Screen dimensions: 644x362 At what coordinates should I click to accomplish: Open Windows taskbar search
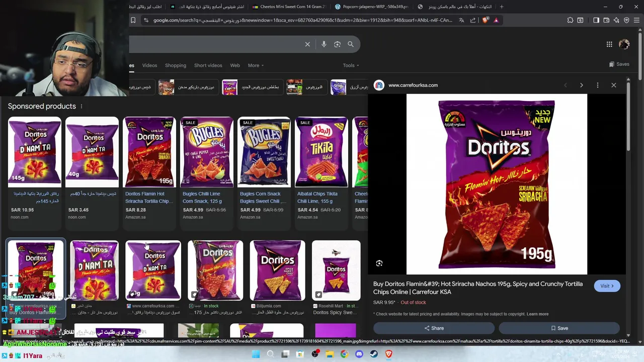[x=270, y=354]
